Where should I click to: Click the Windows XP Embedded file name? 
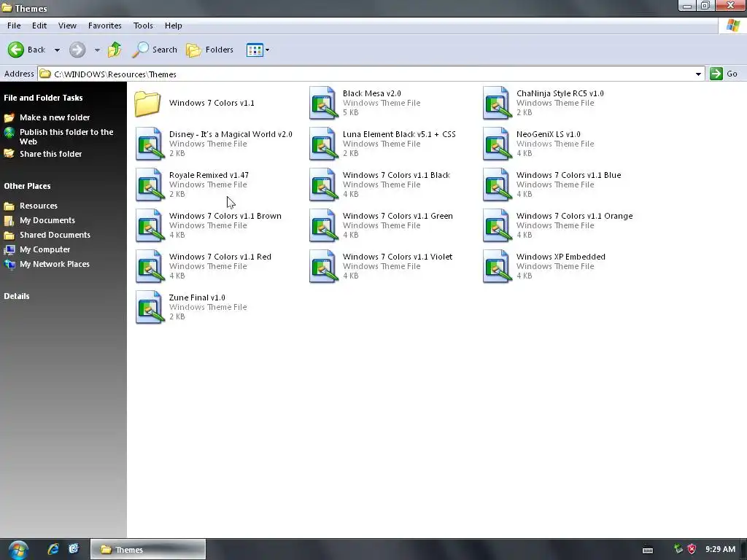561,257
